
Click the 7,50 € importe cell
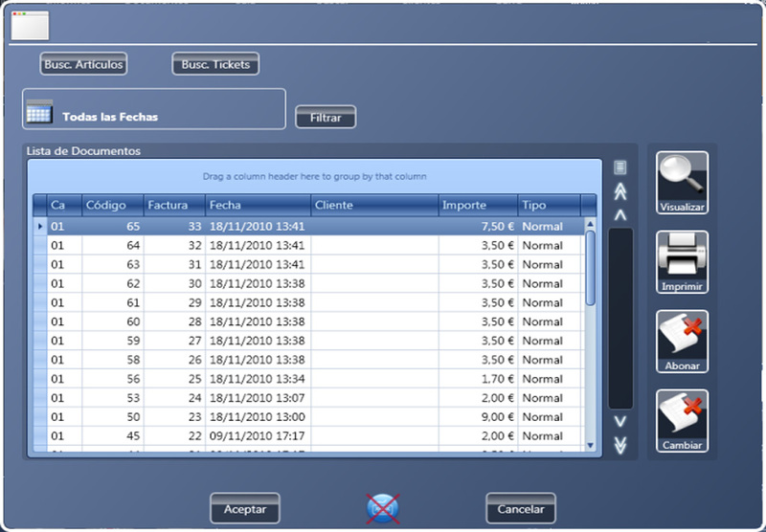[x=478, y=227]
